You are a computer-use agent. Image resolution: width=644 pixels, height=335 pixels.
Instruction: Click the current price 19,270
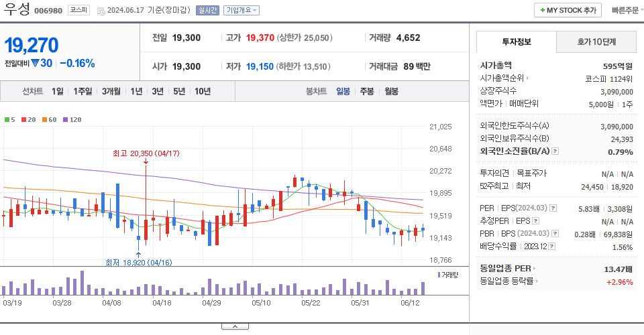coord(32,45)
